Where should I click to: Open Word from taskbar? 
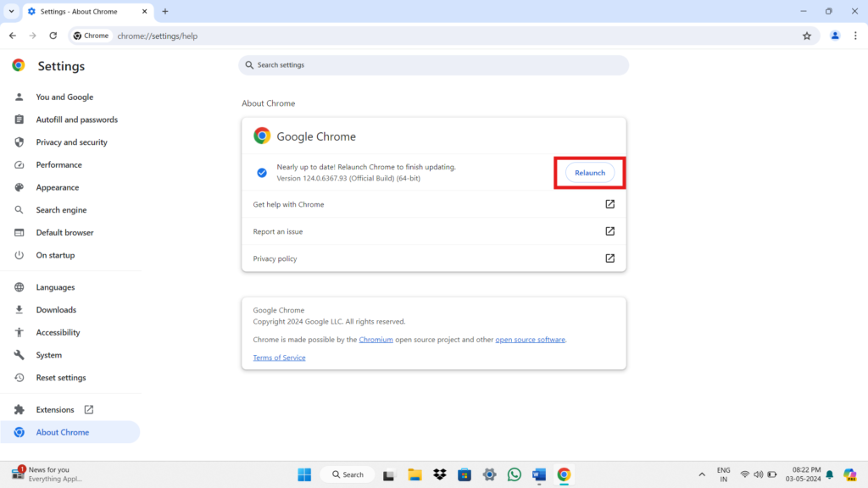[539, 474]
